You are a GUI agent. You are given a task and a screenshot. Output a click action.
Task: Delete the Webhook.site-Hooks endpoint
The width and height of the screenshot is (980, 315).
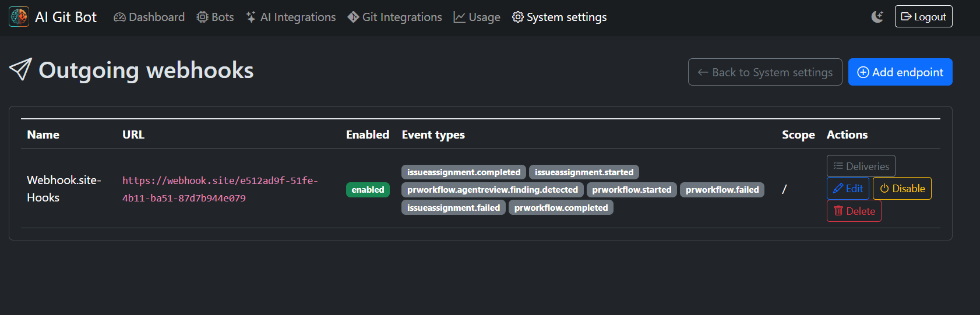click(x=854, y=211)
